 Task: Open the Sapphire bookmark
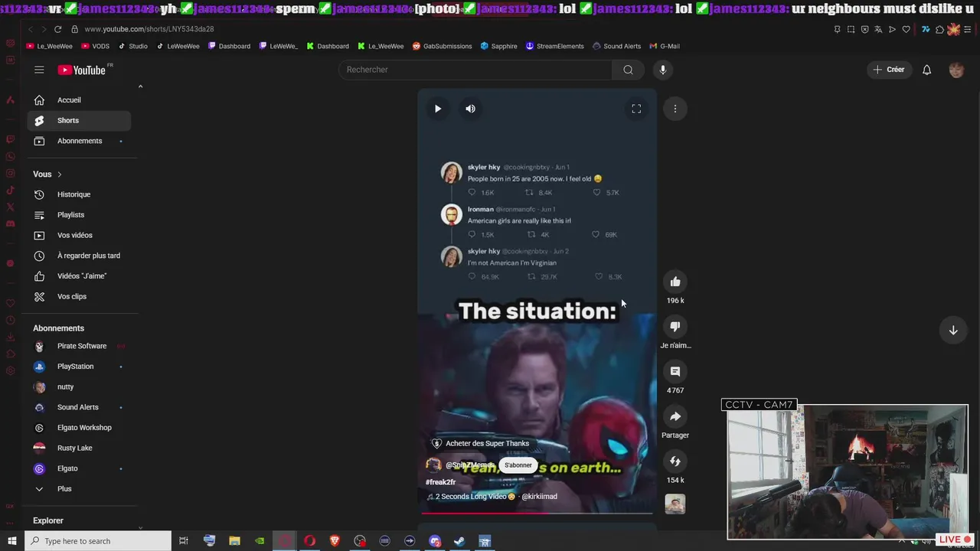click(x=499, y=46)
